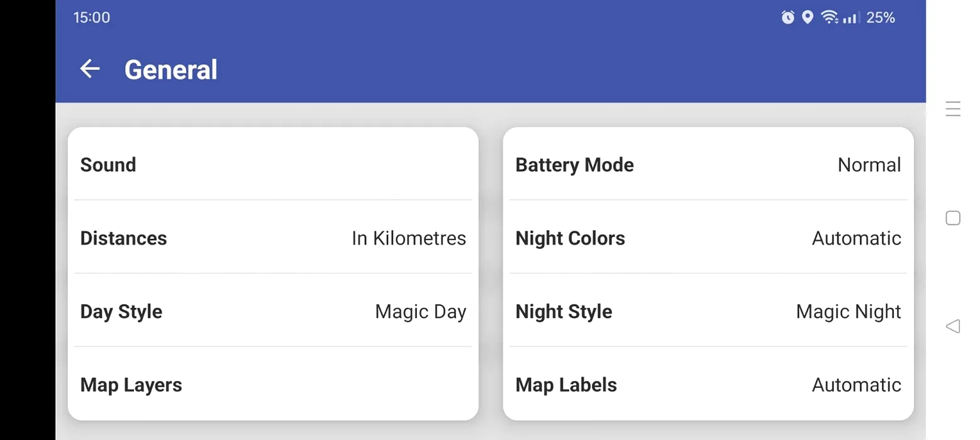The image size is (980, 440).
Task: Open the Map Layers settings row
Action: pos(273,384)
